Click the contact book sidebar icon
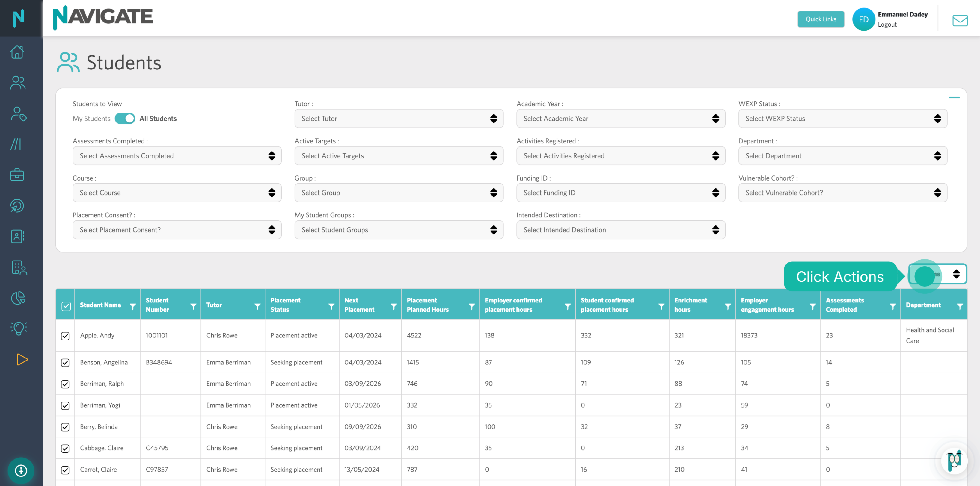 (x=17, y=236)
